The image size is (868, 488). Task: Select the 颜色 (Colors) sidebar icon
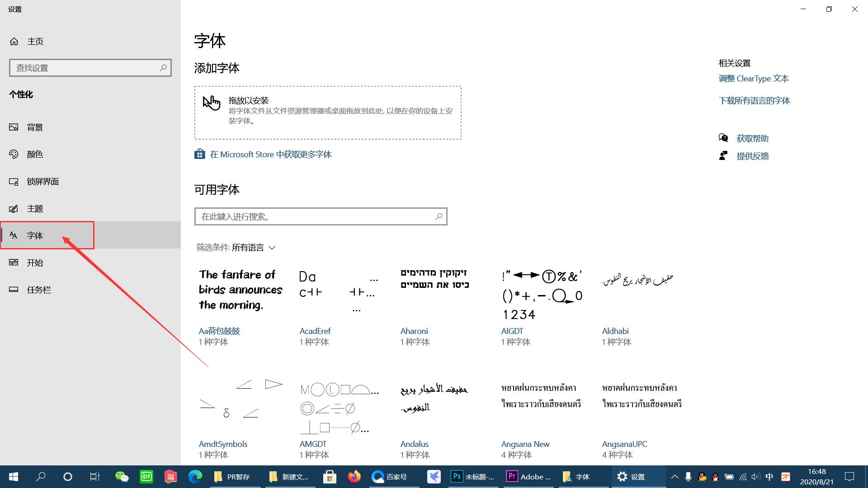(x=14, y=154)
